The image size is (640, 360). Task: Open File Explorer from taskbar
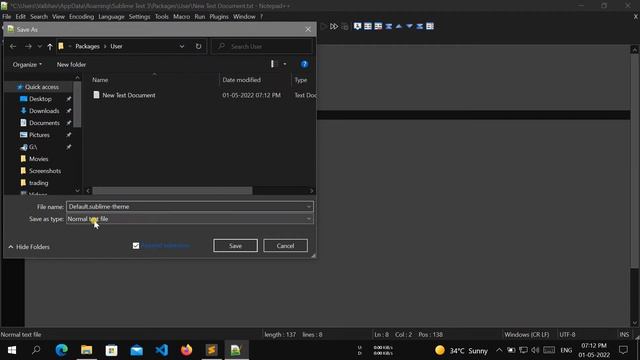[87, 350]
